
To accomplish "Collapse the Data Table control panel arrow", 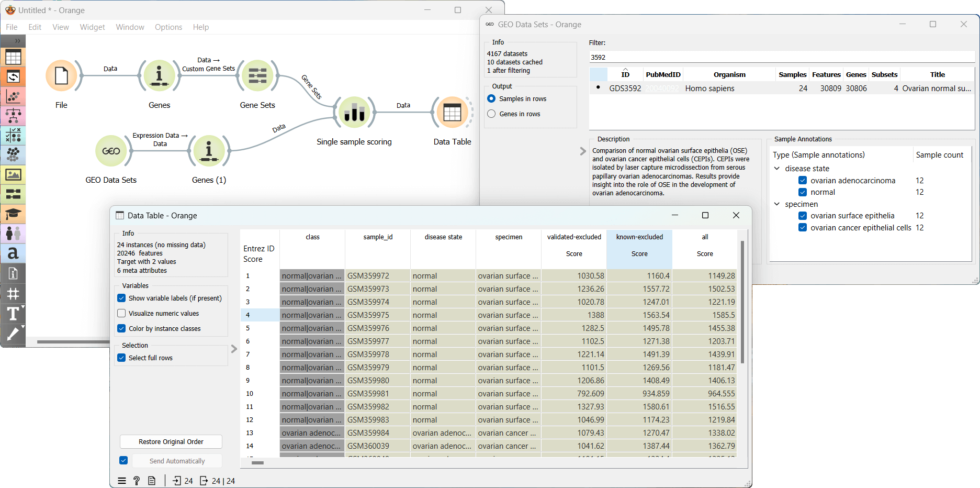I will click(234, 349).
